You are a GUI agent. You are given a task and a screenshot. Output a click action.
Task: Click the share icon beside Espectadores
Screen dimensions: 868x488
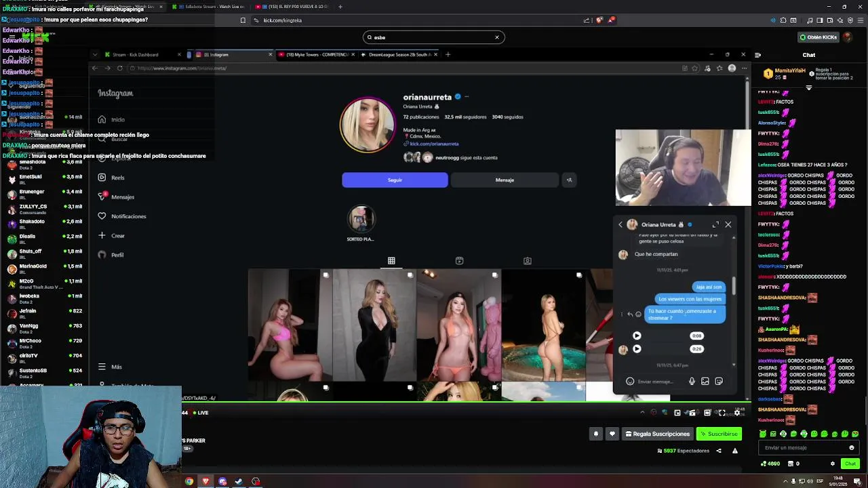click(x=719, y=451)
